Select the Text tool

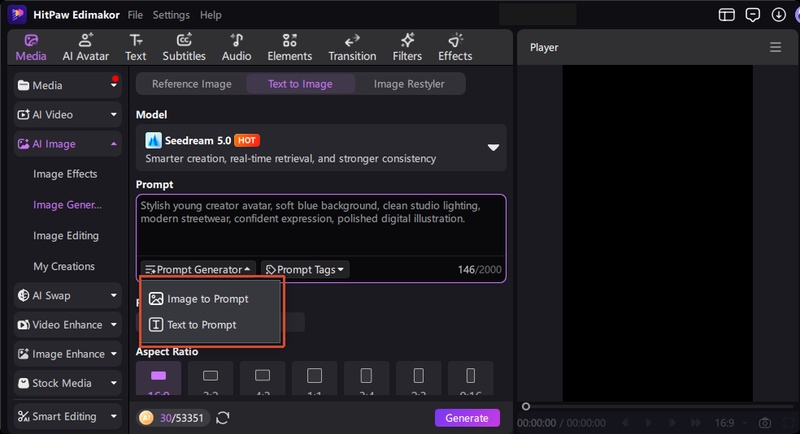136,47
